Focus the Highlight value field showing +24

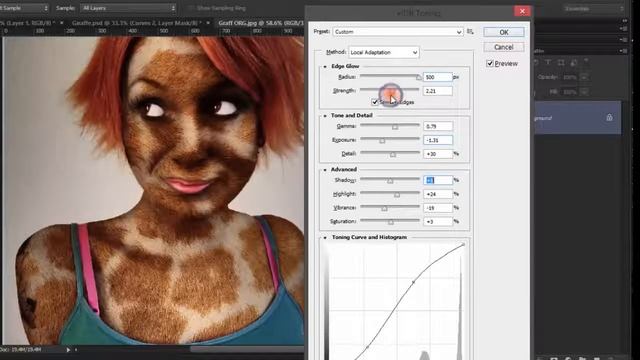438,194
